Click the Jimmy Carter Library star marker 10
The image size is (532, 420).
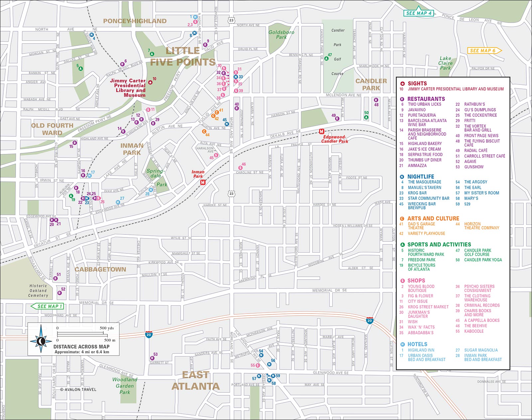(x=150, y=82)
